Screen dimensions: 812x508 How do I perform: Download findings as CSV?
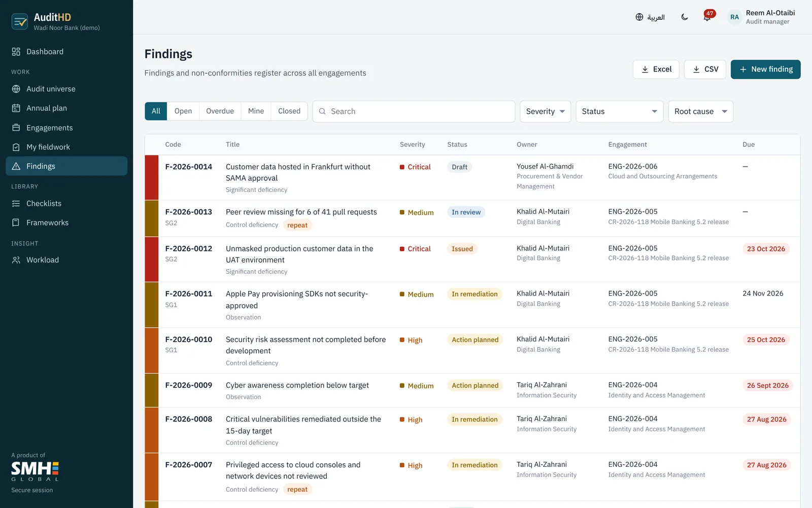(705, 70)
